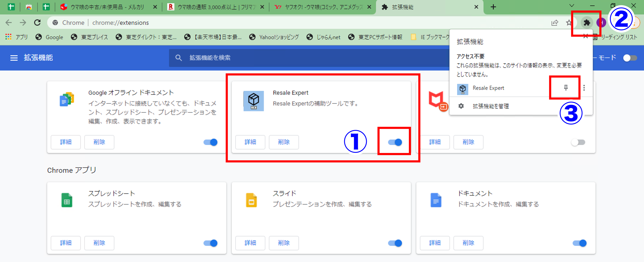Toggle the スライド app switch
Screen dimensions: 644x262
[x=395, y=243]
